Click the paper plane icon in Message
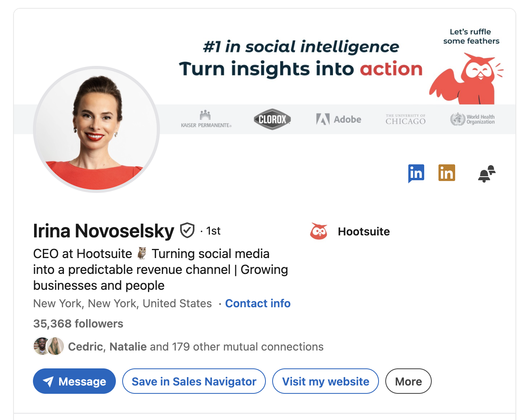The width and height of the screenshot is (523, 420). point(48,381)
